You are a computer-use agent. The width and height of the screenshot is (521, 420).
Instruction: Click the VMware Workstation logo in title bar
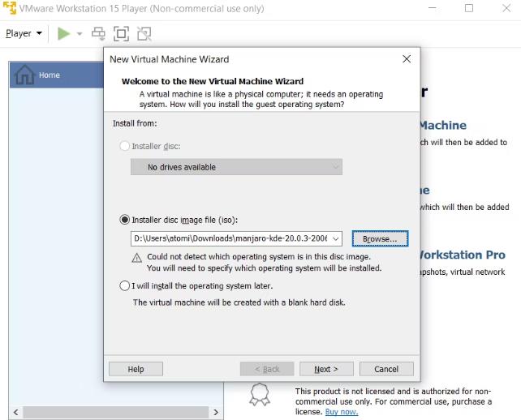point(9,8)
